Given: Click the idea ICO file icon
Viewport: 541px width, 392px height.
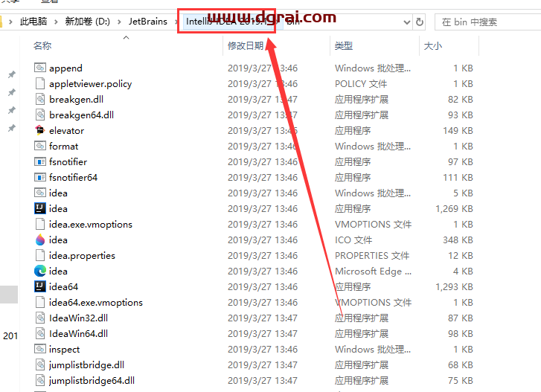Looking at the screenshot, I should (x=40, y=240).
